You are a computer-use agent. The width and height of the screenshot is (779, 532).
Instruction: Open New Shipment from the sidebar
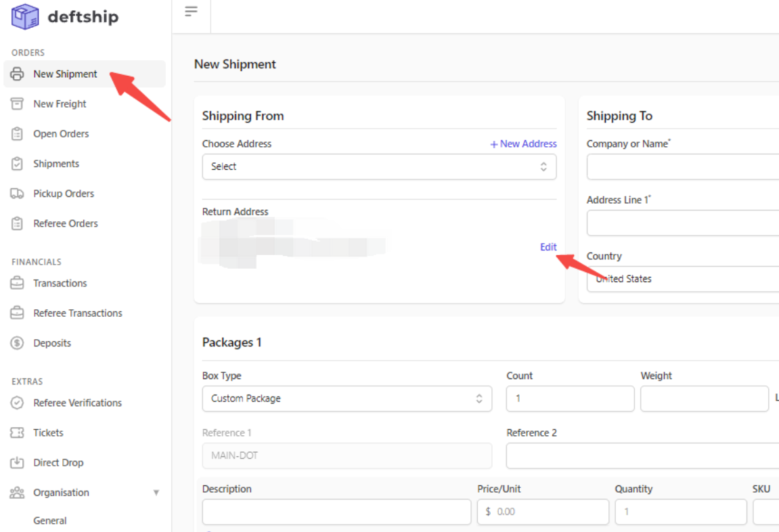65,74
